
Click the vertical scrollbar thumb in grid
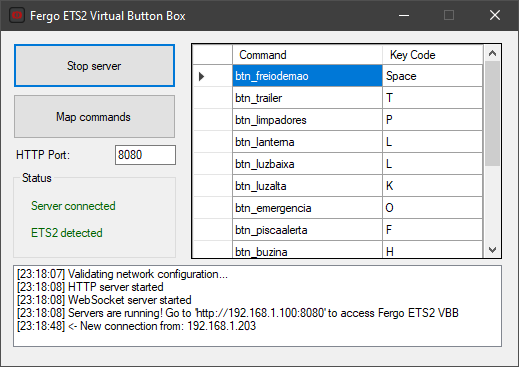tap(492, 113)
